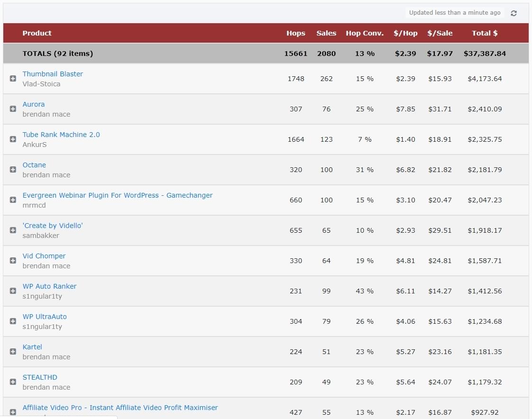Open the 'Create by Vidello' link
Viewport: 532px width, 419px height.
53,226
